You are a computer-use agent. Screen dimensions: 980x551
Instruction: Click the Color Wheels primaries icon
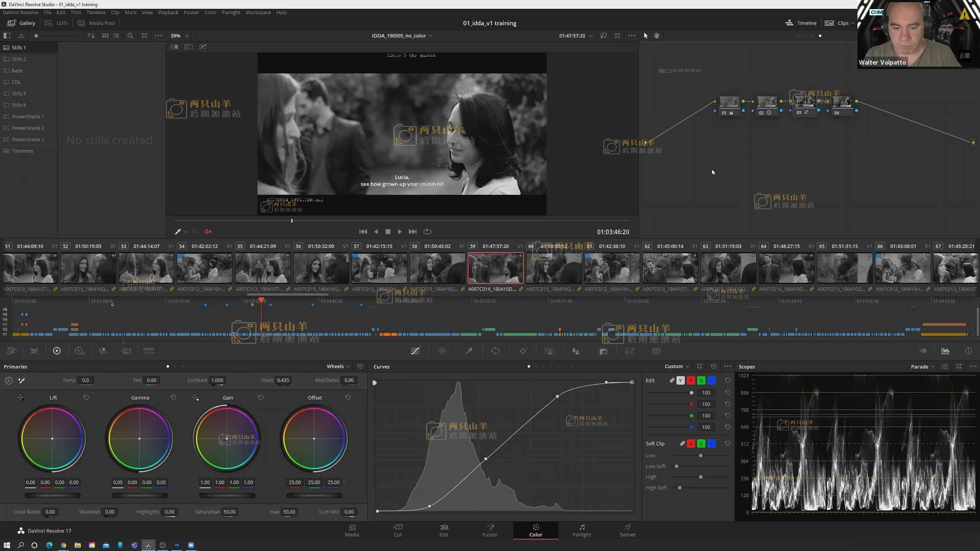[x=57, y=351]
